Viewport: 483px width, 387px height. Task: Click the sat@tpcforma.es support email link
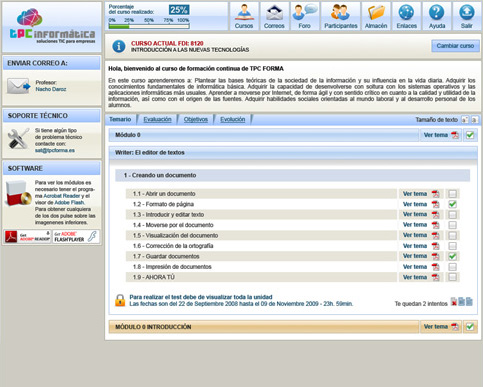(55, 150)
